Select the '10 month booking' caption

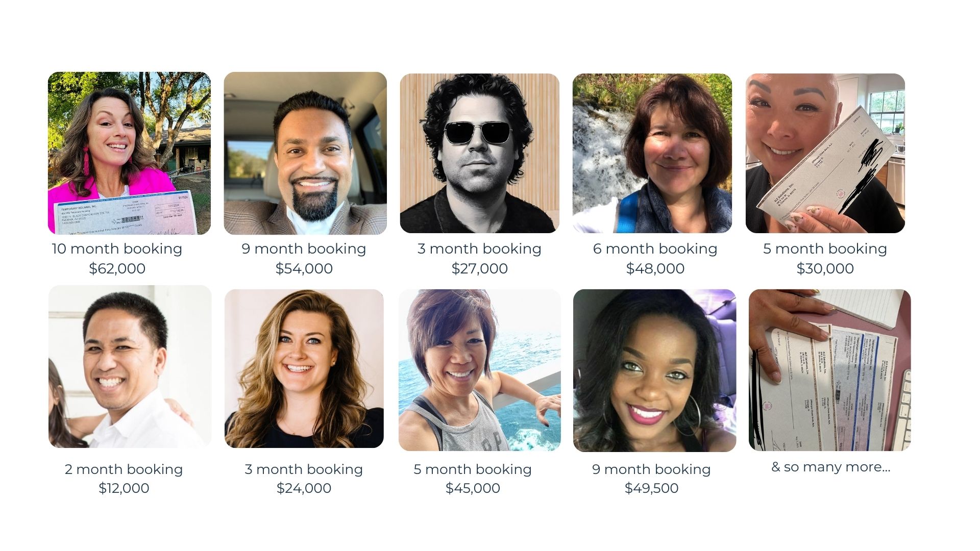point(117,249)
